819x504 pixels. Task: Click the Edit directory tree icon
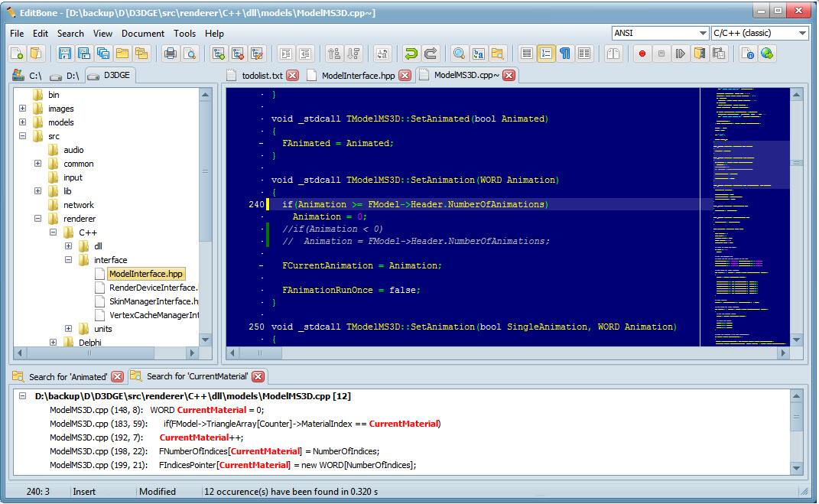click(x=256, y=54)
